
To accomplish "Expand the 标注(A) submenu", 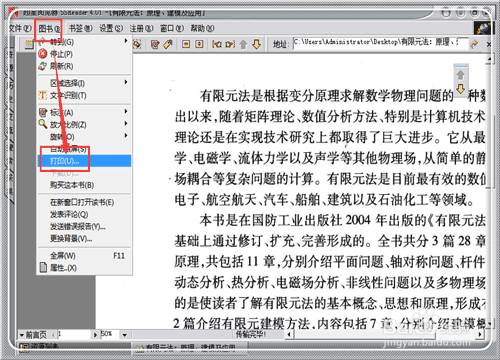I will [84, 112].
